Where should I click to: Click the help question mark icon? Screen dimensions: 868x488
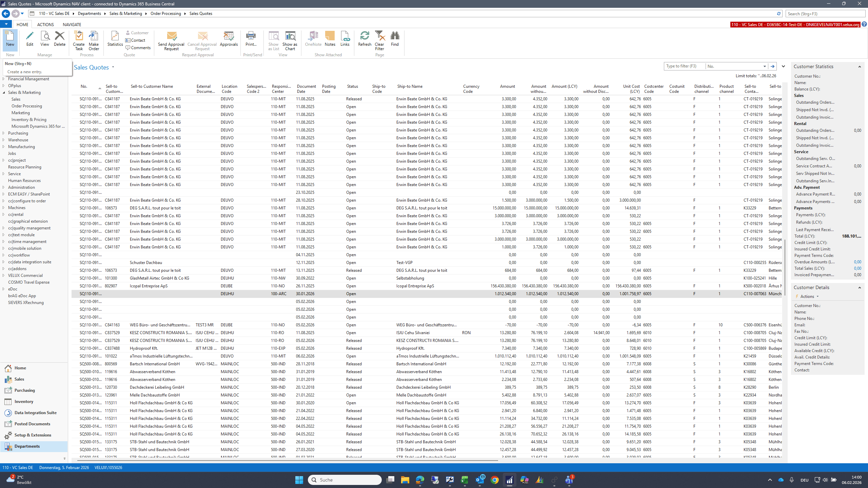864,24
